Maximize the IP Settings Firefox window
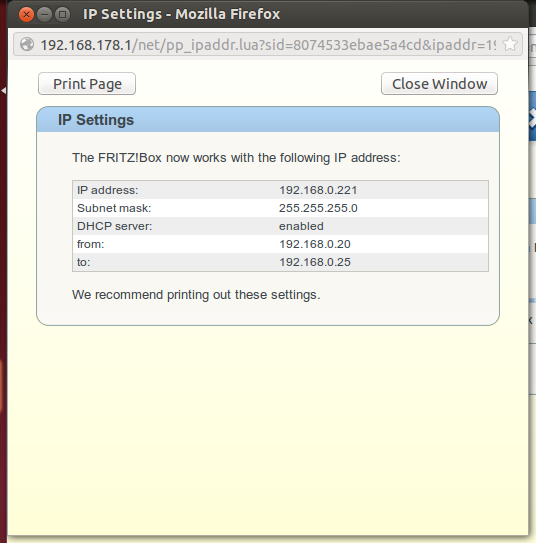This screenshot has width=536, height=543. click(62, 15)
